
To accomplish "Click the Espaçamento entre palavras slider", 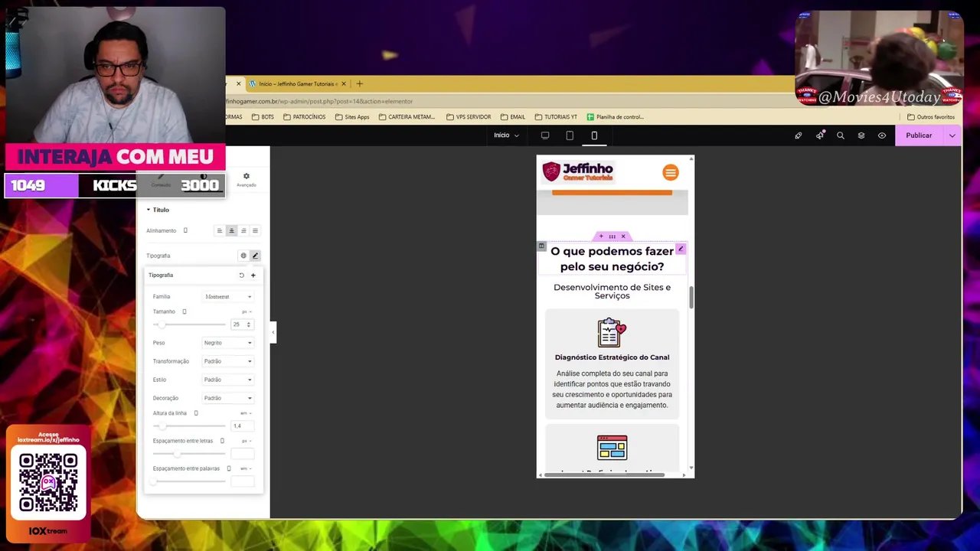I will (189, 481).
